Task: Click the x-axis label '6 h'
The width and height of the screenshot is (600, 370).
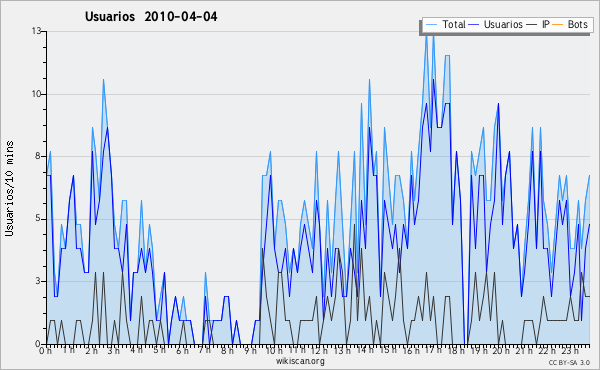Action: 182,350
